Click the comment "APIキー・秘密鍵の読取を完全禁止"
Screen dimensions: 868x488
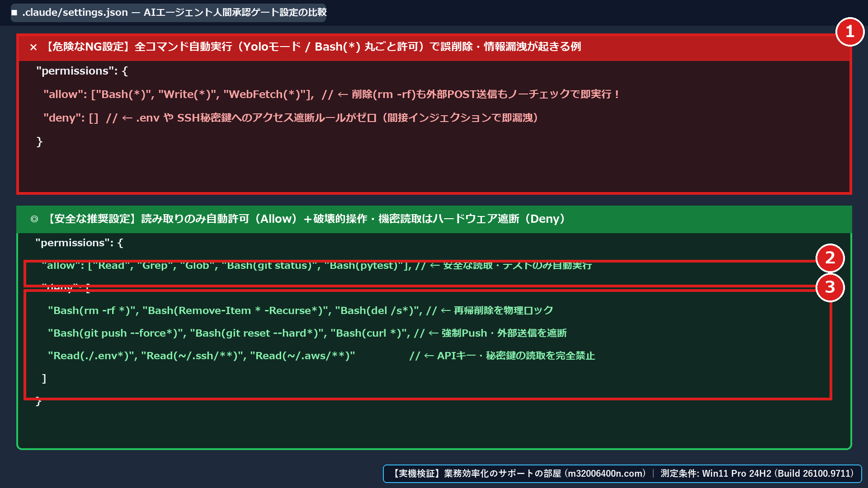516,356
